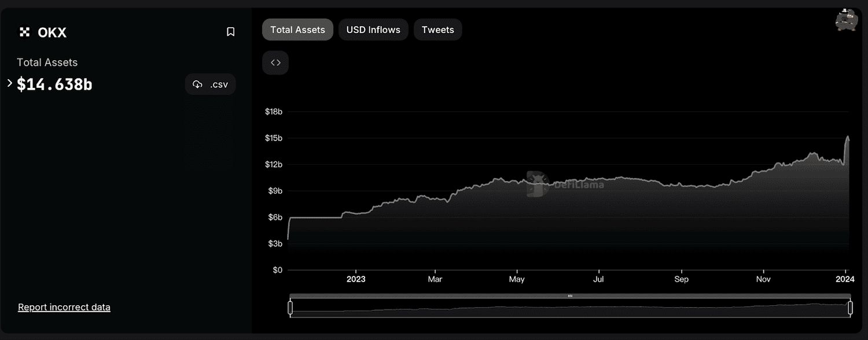Select the Tweets tab
Image resolution: width=868 pixels, height=340 pixels.
coord(437,29)
